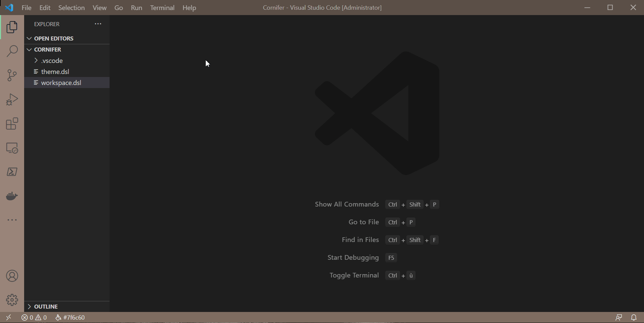Open the Help menu
Image resolution: width=644 pixels, height=323 pixels.
[189, 8]
